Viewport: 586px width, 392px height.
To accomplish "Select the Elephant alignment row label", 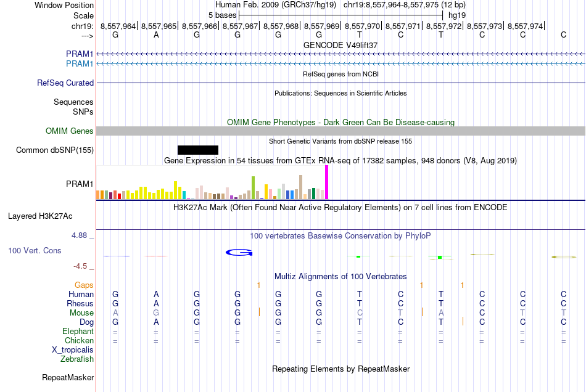I will point(78,331).
